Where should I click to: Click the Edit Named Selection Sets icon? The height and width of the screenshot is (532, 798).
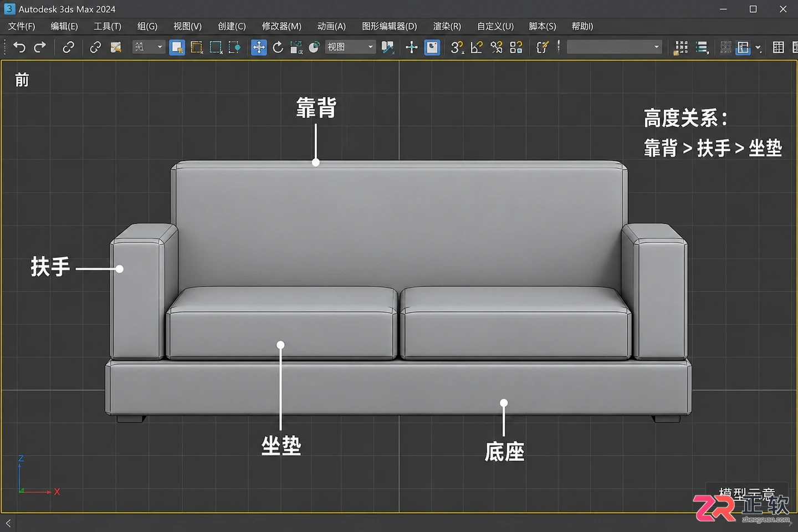pos(543,47)
